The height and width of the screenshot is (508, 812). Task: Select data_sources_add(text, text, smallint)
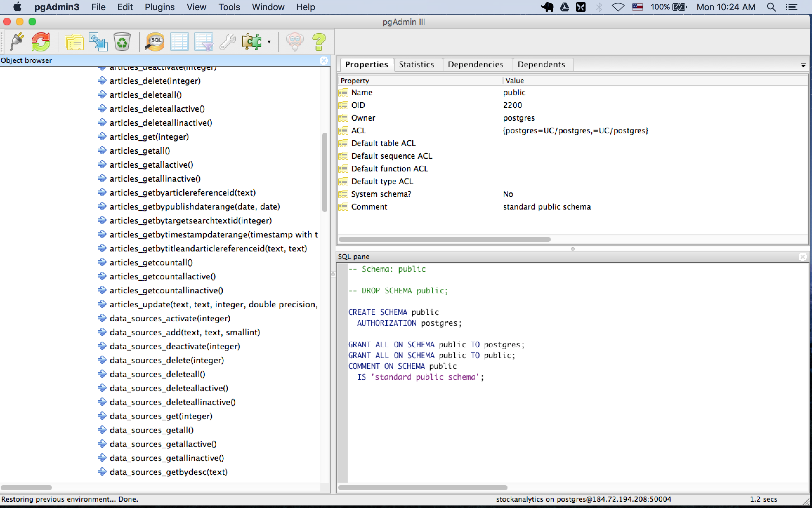pyautogui.click(x=185, y=332)
